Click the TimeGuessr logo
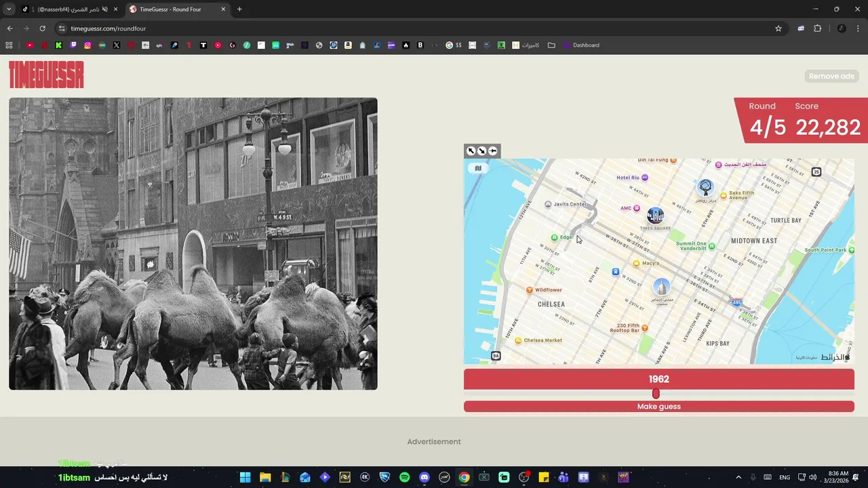The image size is (868, 488). click(46, 75)
